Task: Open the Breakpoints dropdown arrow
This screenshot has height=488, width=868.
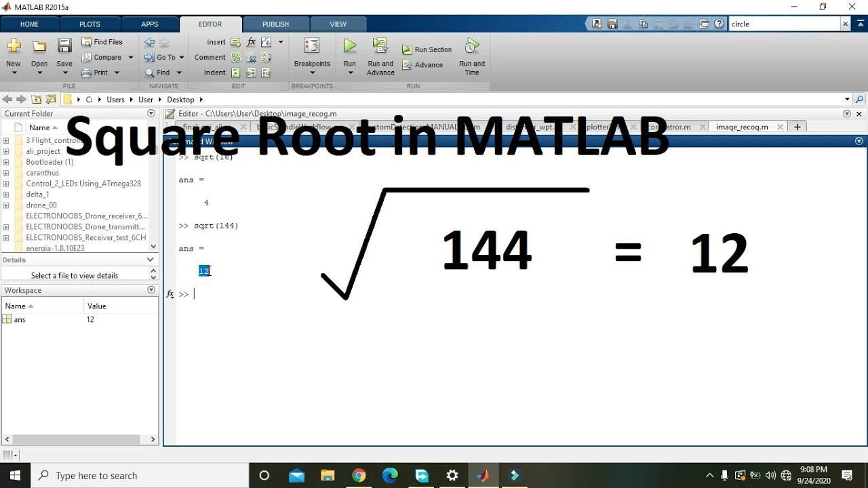Action: pos(312,73)
